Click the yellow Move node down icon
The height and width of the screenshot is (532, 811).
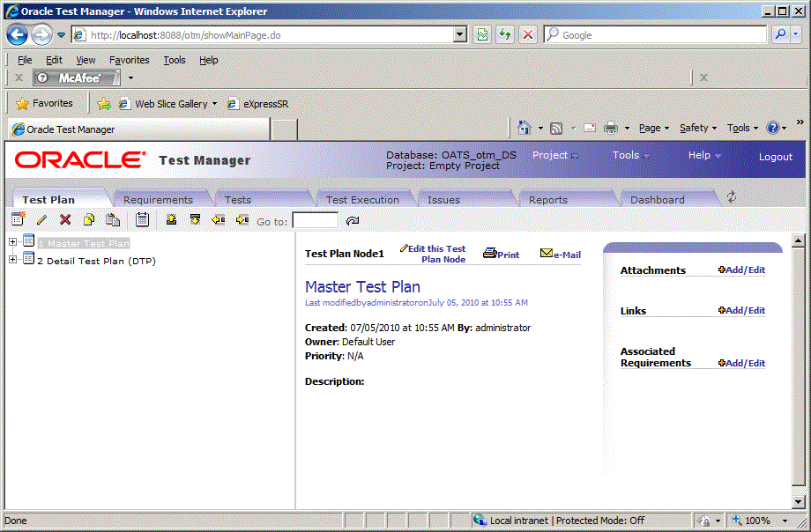[x=195, y=220]
